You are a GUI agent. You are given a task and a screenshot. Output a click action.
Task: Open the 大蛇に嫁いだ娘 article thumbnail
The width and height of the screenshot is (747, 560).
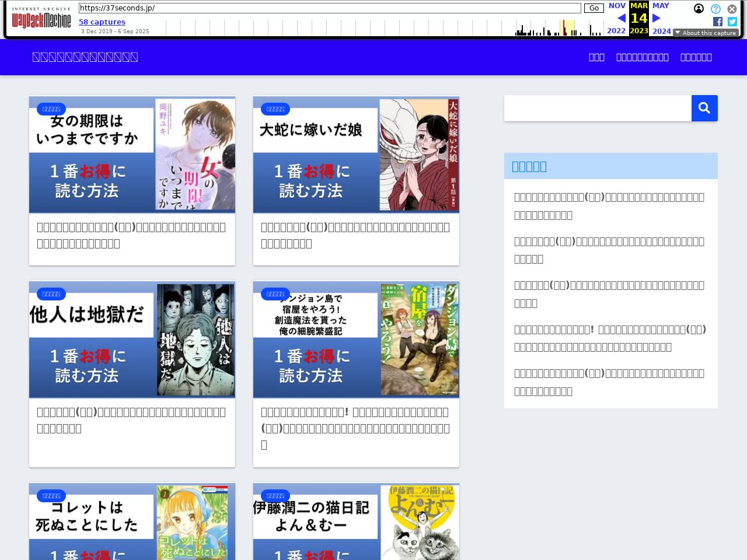tap(356, 155)
